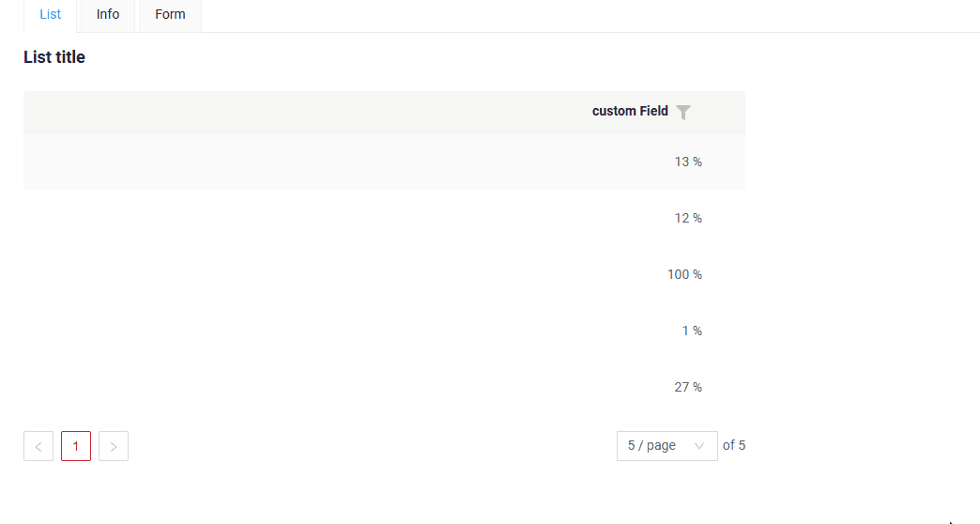Select the row showing 27 %
980x524 pixels.
384,387
